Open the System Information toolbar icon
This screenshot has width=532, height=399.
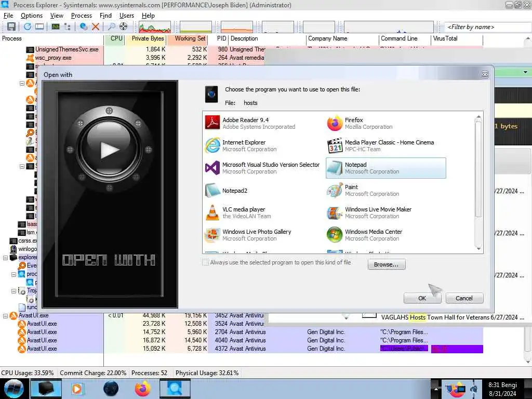pyautogui.click(x=56, y=26)
